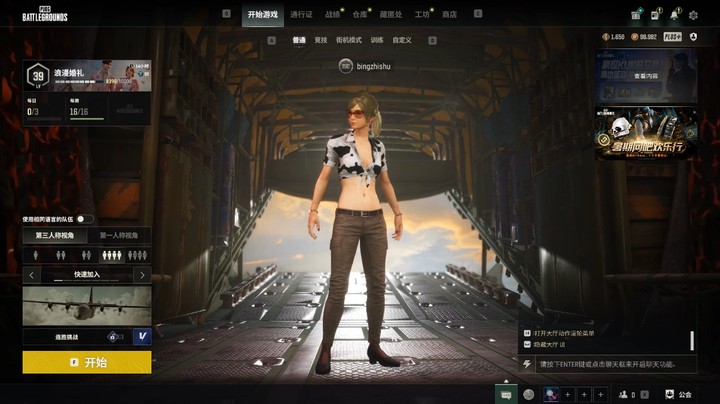
Task: Click the round gray coin icon in bottom bar
Action: [529, 394]
